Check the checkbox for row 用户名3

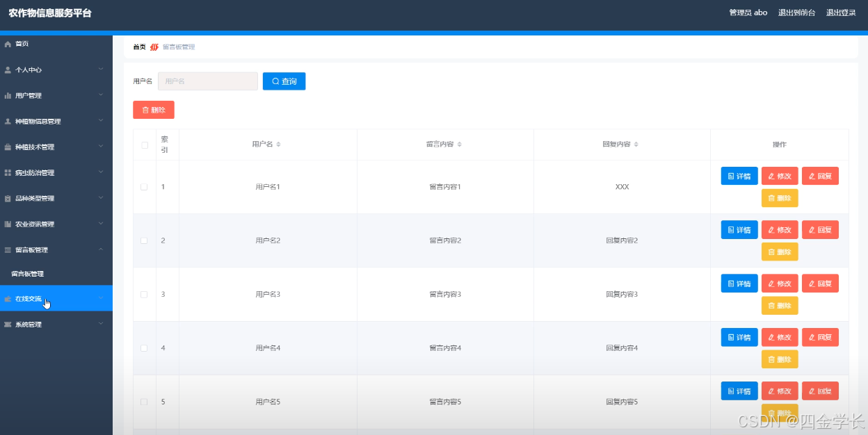(x=144, y=295)
